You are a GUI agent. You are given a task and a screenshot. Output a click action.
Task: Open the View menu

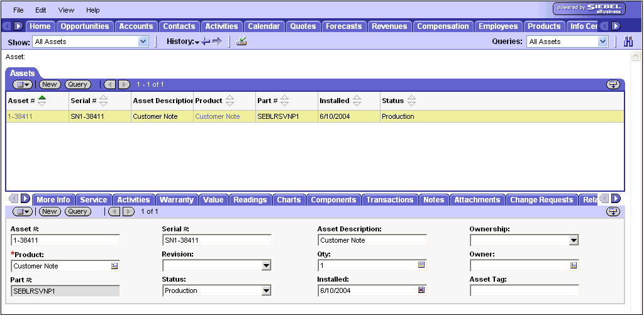click(x=66, y=10)
